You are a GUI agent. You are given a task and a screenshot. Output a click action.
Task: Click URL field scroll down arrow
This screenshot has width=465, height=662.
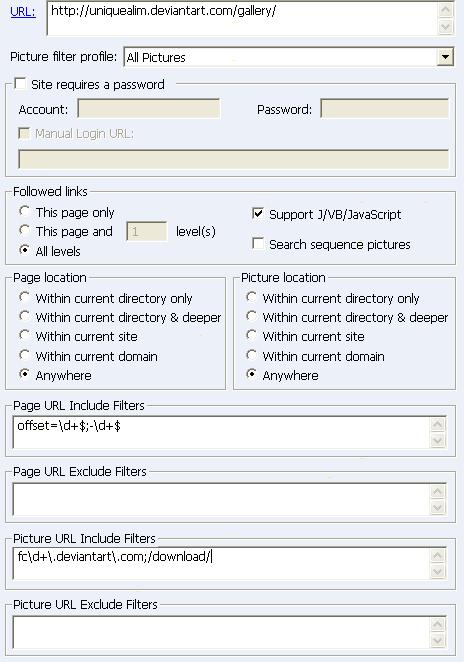click(x=446, y=27)
